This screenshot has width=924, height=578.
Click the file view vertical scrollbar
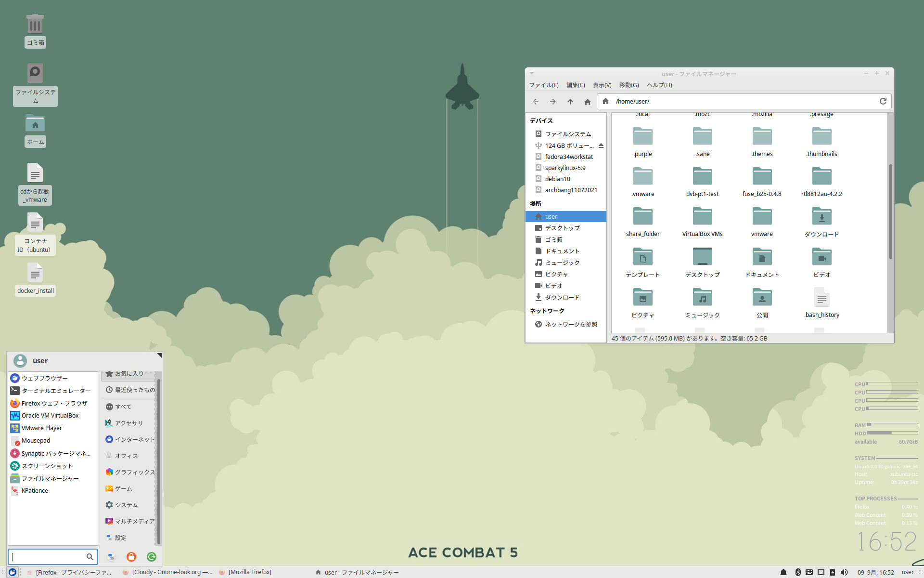point(890,212)
